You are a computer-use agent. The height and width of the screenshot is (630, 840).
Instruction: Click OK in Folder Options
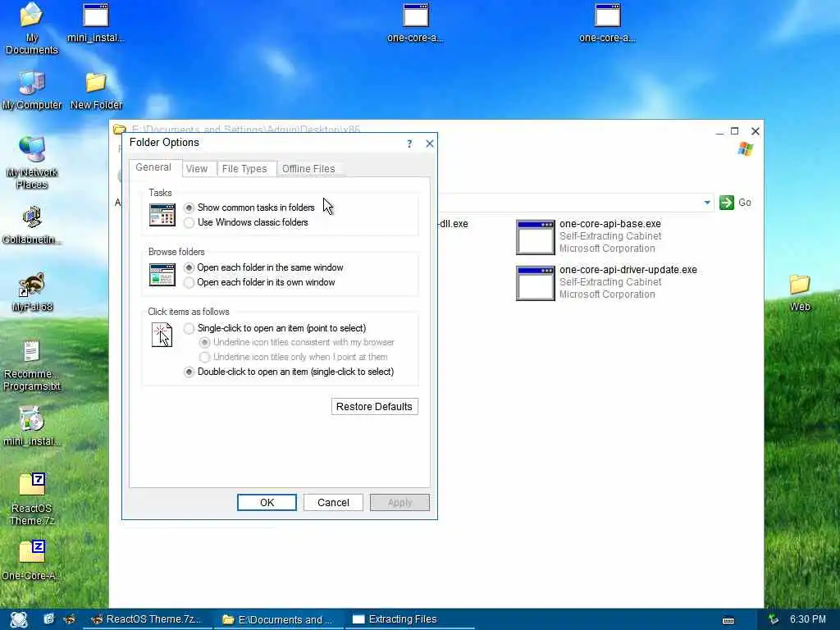tap(267, 503)
